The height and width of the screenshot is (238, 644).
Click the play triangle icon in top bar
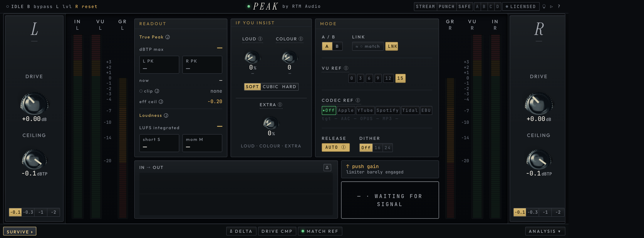[x=551, y=7]
